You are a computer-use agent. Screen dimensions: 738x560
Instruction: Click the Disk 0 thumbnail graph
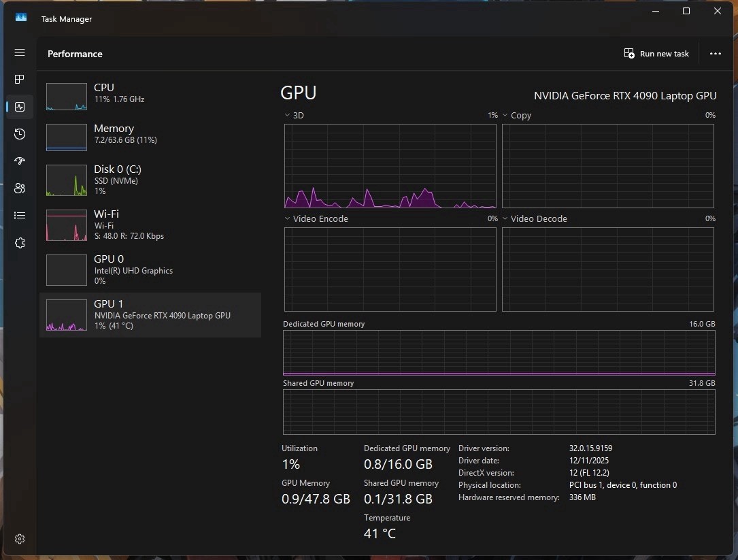click(x=67, y=180)
